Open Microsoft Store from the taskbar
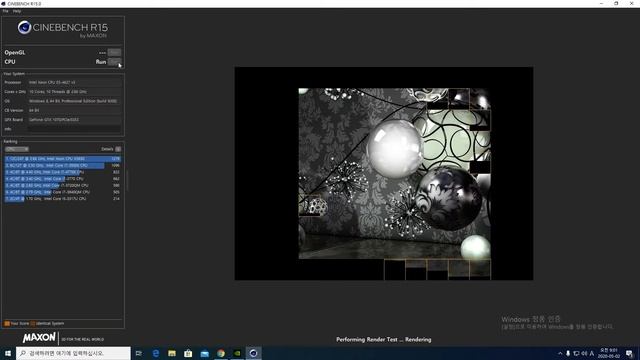Viewport: 640px width, 360px height. click(188, 353)
